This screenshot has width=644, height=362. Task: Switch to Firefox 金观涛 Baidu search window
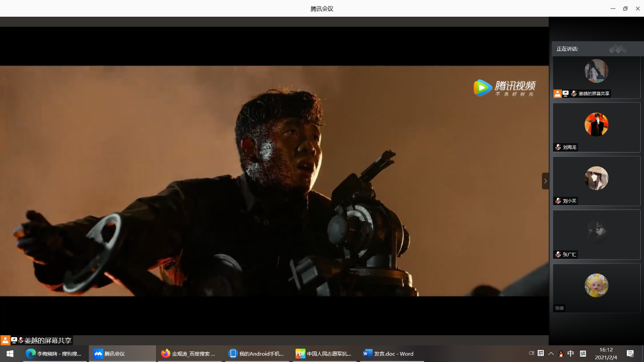(188, 353)
